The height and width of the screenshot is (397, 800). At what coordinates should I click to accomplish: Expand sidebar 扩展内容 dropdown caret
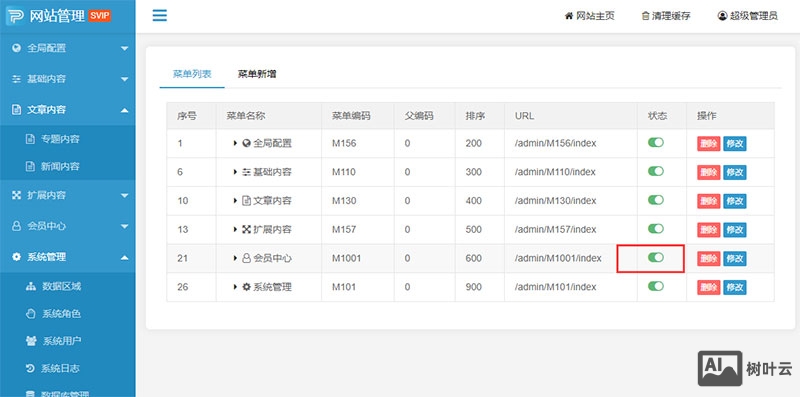pos(124,195)
